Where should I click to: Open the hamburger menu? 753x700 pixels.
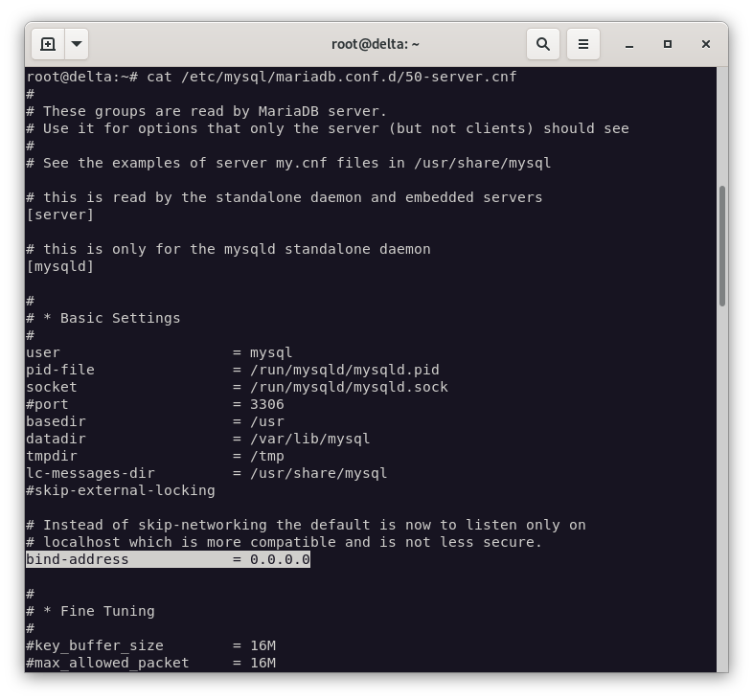coord(582,44)
